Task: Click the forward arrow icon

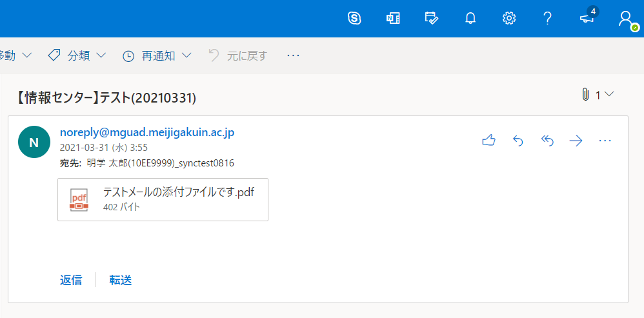Action: 576,141
